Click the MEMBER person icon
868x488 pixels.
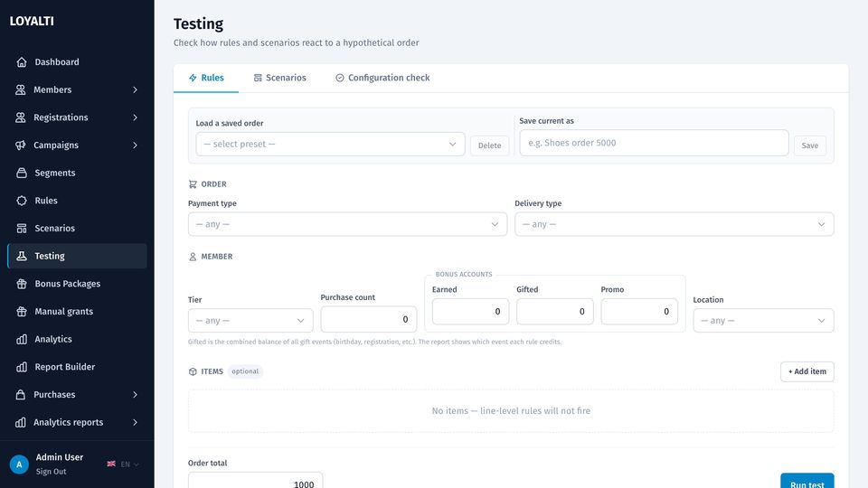point(193,257)
